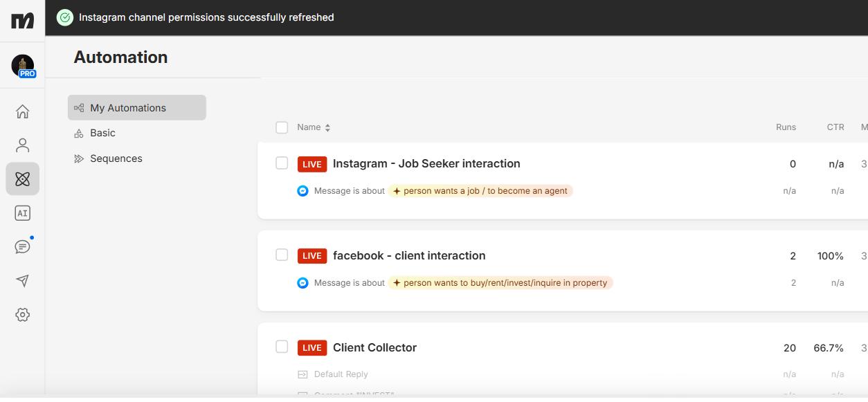The width and height of the screenshot is (868, 402).
Task: Open the Inbox chat bubble icon
Action: pos(22,247)
